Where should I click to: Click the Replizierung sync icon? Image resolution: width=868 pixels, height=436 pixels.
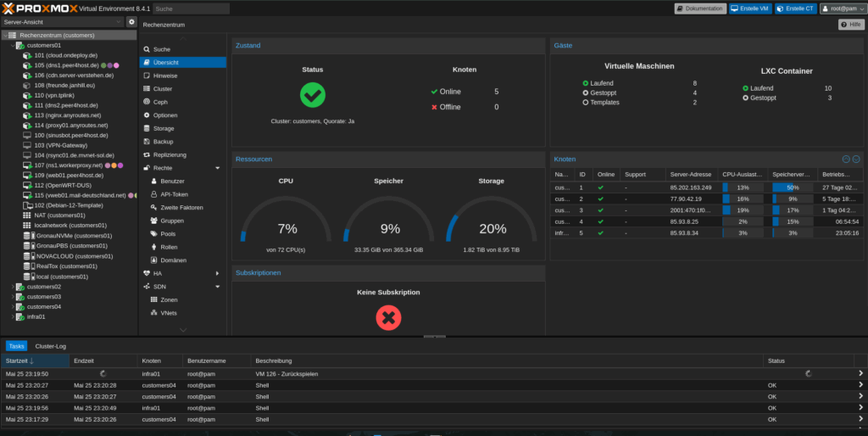coord(146,154)
